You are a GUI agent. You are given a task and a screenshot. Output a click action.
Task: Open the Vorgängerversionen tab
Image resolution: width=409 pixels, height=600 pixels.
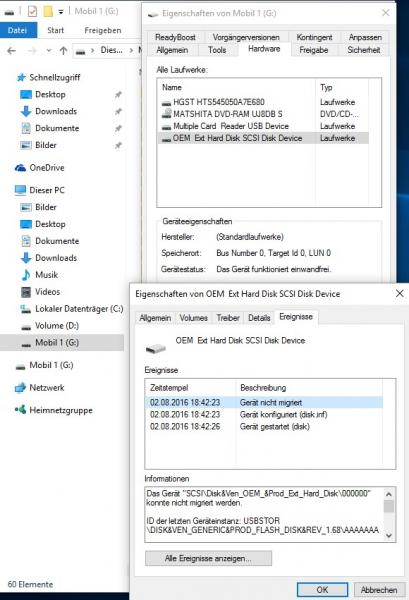pos(246,37)
